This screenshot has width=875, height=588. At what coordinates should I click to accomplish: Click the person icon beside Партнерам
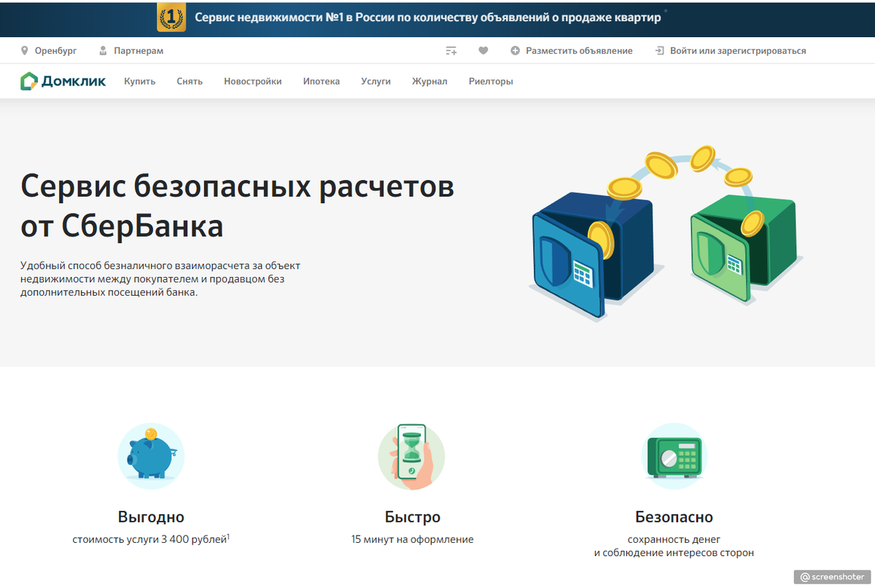pyautogui.click(x=103, y=51)
